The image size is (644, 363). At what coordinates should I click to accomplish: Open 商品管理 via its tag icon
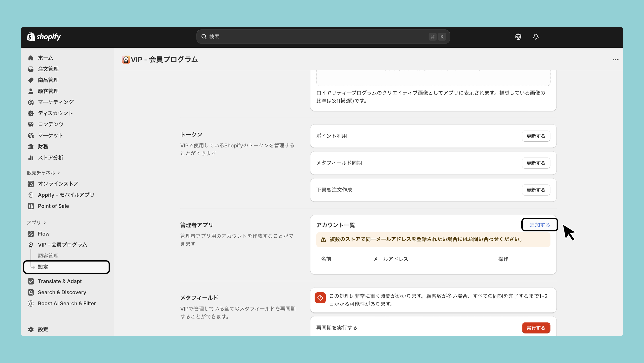tap(31, 80)
